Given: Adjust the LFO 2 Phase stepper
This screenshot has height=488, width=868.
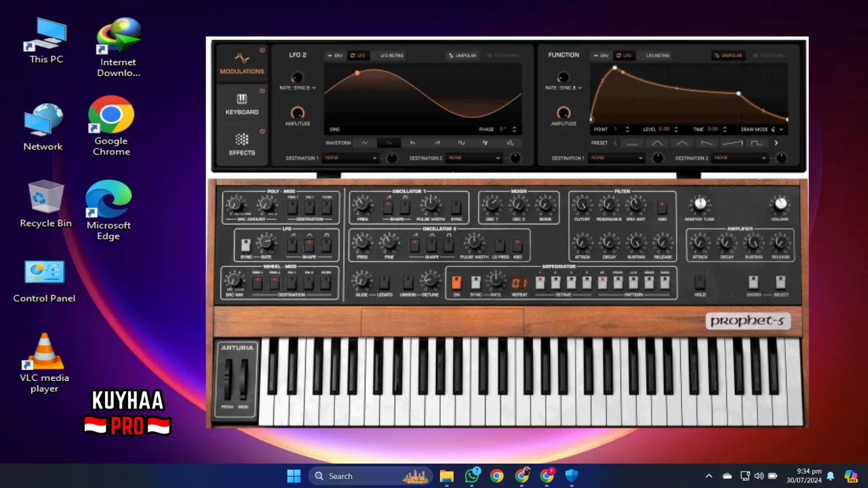Looking at the screenshot, I should [514, 129].
